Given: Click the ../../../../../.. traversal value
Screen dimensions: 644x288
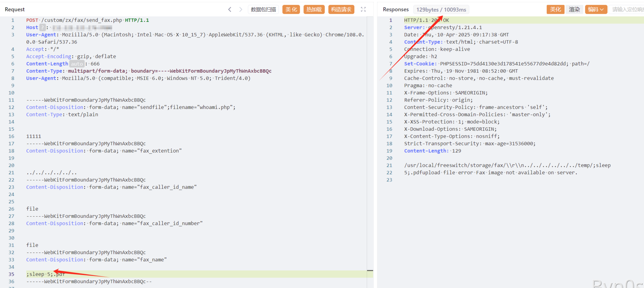Looking at the screenshot, I should pyautogui.click(x=51, y=173).
